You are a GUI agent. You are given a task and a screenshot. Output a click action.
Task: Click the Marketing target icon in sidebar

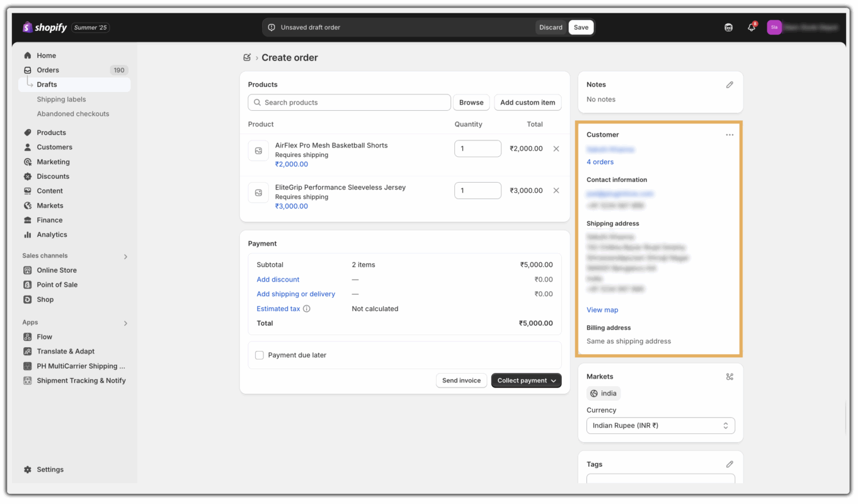27,162
